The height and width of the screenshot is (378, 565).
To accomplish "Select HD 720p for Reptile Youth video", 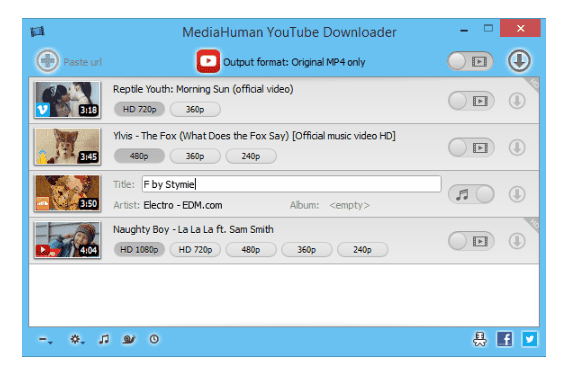I will pyautogui.click(x=139, y=109).
